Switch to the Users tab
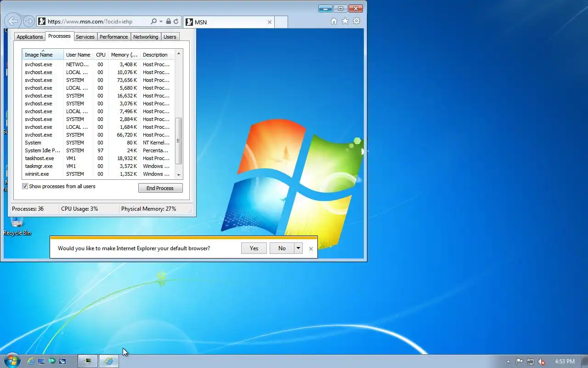This screenshot has height=368, width=588. click(x=170, y=37)
